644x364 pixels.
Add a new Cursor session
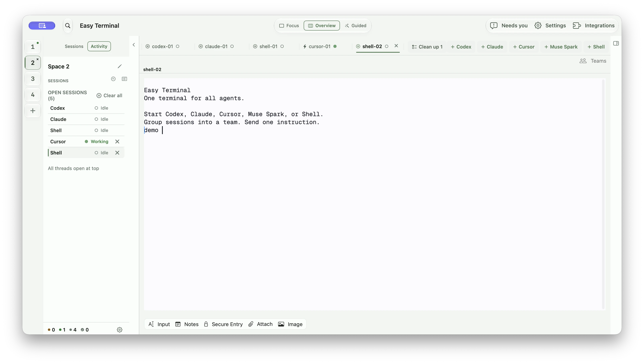pos(524,47)
